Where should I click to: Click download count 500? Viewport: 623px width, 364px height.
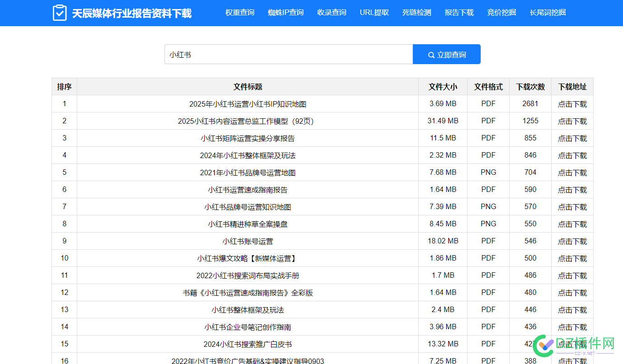(530, 258)
